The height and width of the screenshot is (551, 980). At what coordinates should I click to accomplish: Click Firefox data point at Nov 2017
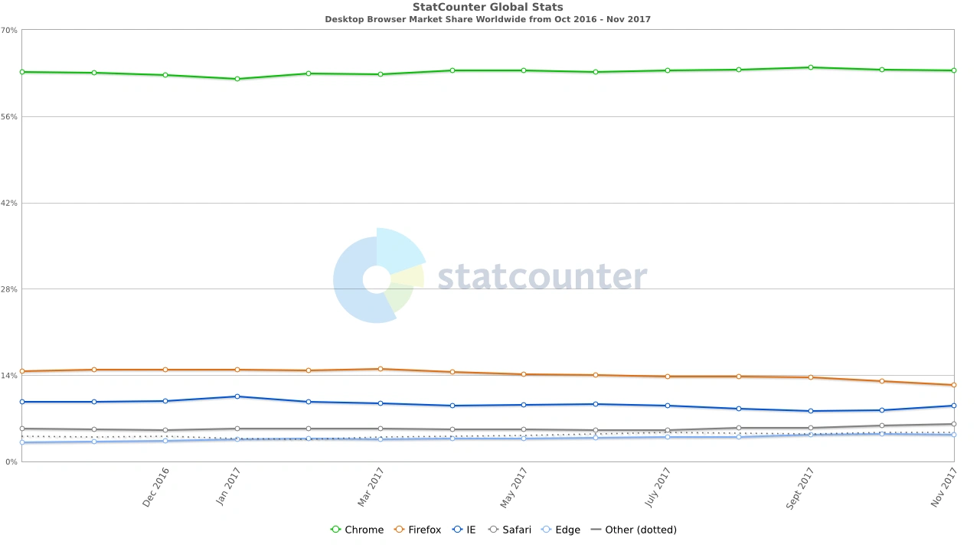click(954, 385)
